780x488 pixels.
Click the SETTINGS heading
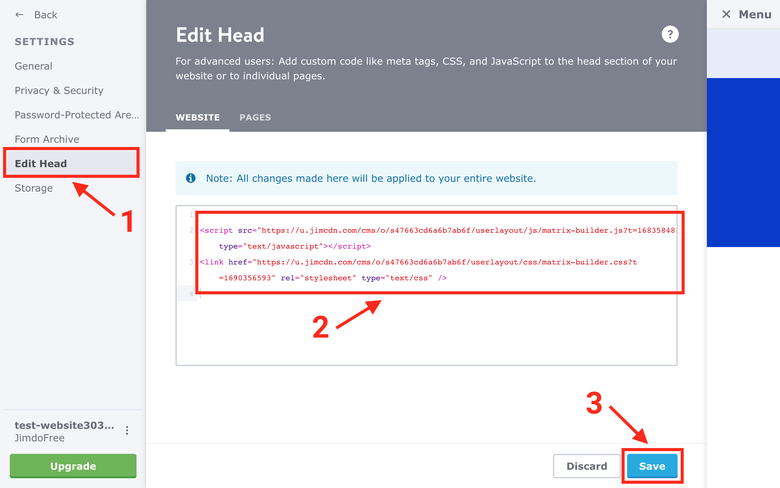coord(44,42)
